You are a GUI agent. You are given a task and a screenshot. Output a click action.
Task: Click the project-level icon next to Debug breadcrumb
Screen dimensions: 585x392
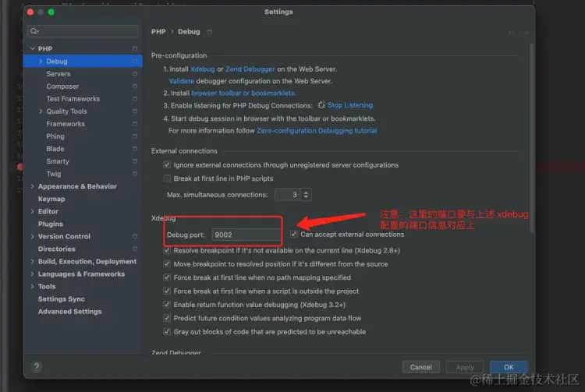[x=210, y=32]
